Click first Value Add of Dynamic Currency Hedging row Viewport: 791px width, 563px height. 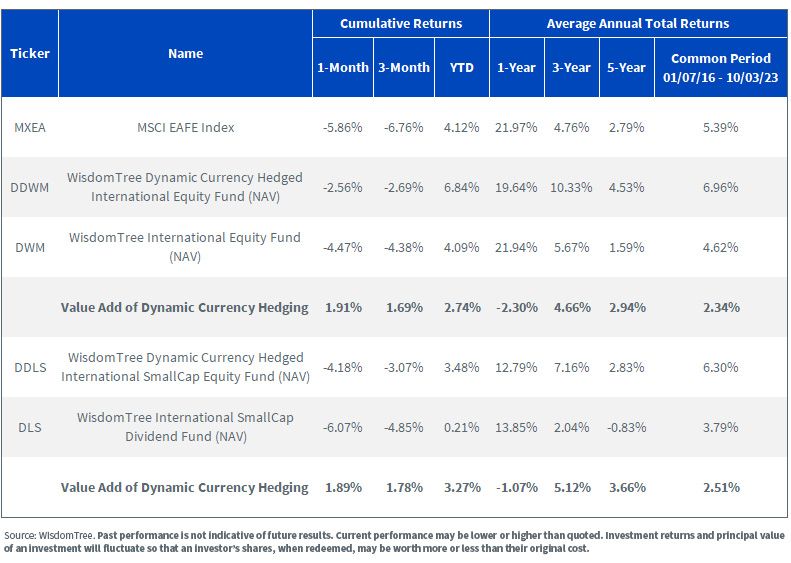click(x=395, y=307)
